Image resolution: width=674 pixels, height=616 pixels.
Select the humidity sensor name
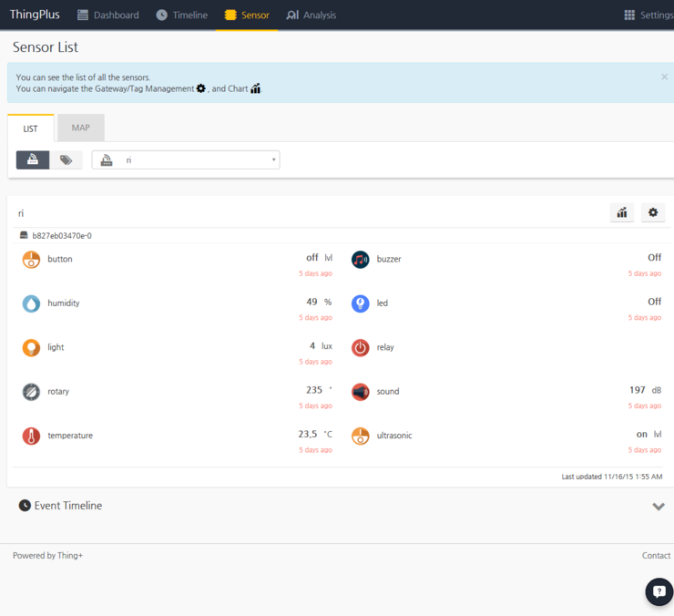click(64, 303)
